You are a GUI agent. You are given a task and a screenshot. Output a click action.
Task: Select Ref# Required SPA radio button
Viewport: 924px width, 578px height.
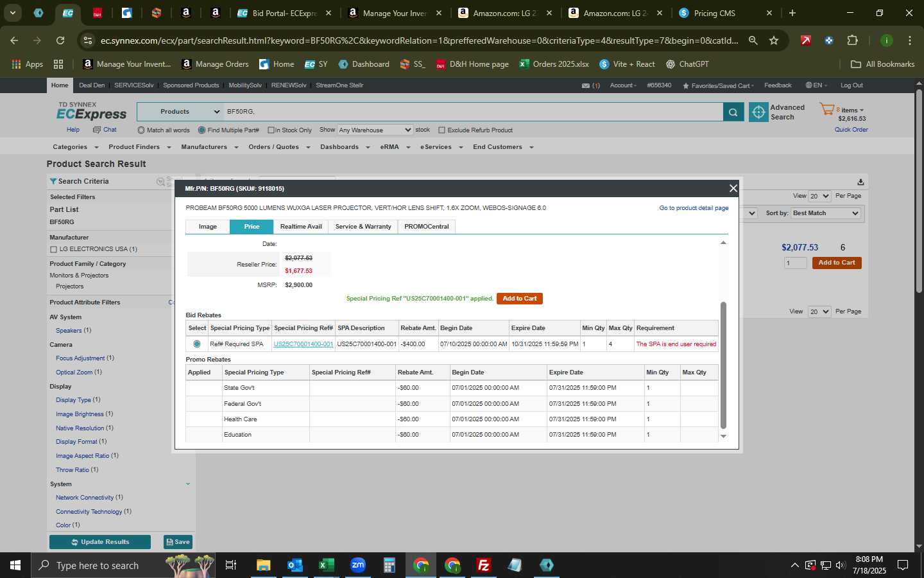(x=197, y=344)
